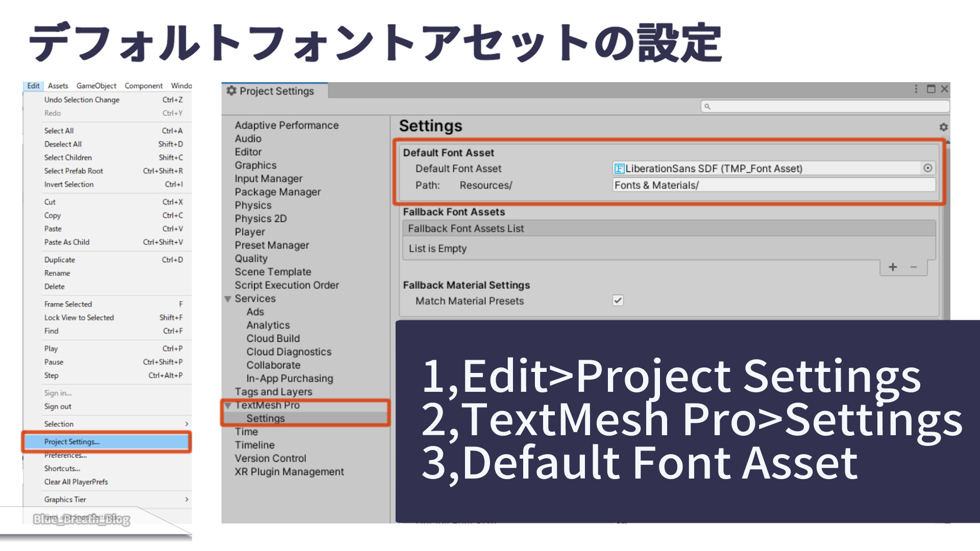980x551 pixels.
Task: Open Tags and Layers settings
Action: pyautogui.click(x=273, y=391)
